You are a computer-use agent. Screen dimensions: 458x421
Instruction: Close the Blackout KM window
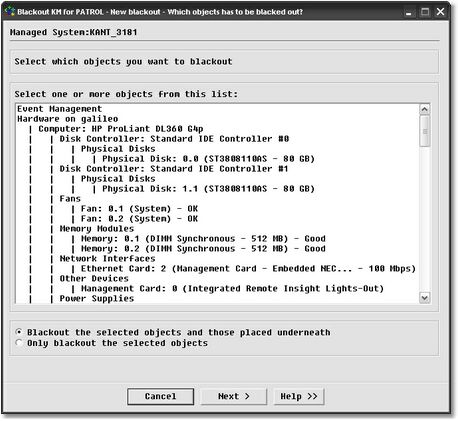tap(440, 12)
